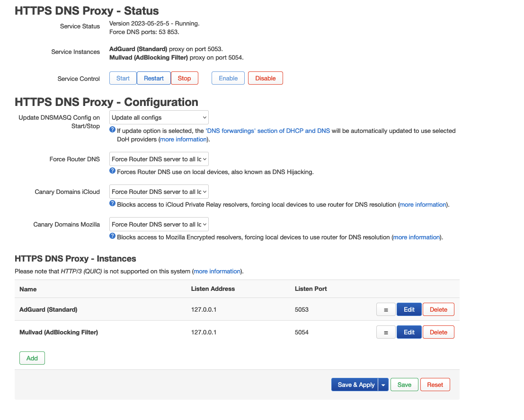This screenshot has width=524, height=420.
Task: Open more information link about HTTP/3 QUIC
Action: tap(217, 271)
